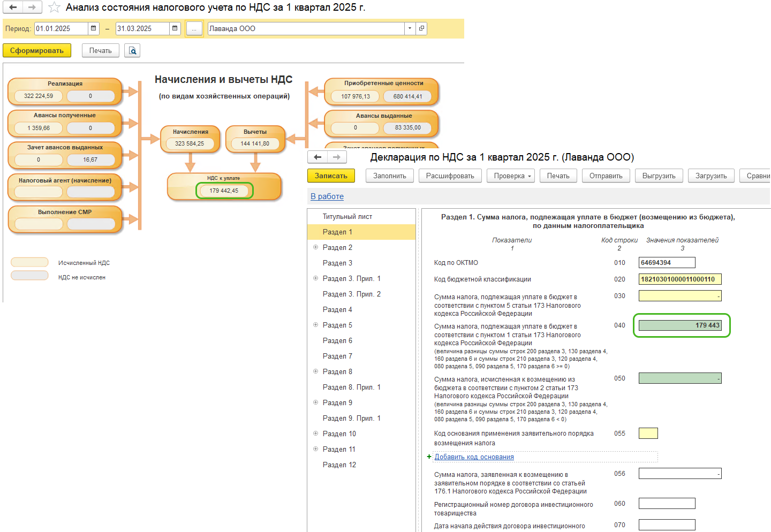Expand Раздел 2 in the section tree

click(x=315, y=247)
